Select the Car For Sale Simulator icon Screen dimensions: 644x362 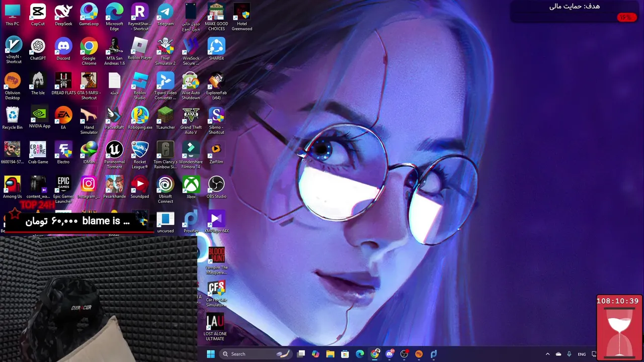coord(216,294)
